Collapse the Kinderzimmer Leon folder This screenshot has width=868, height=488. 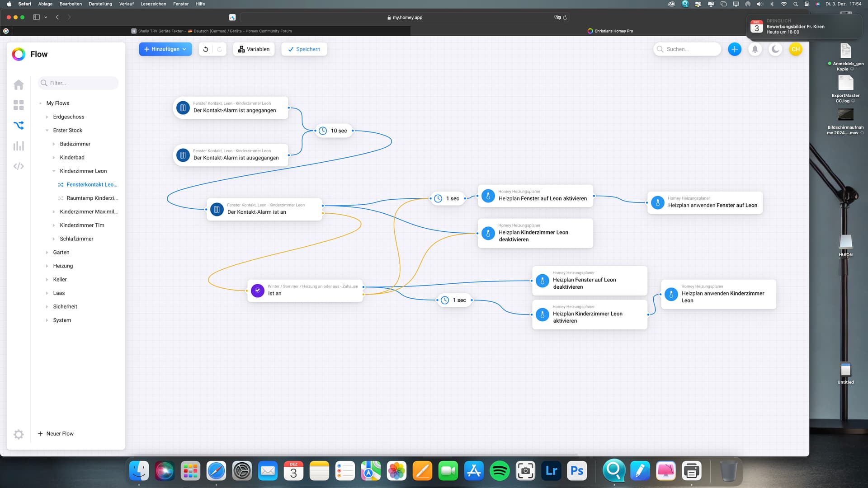coord(54,171)
